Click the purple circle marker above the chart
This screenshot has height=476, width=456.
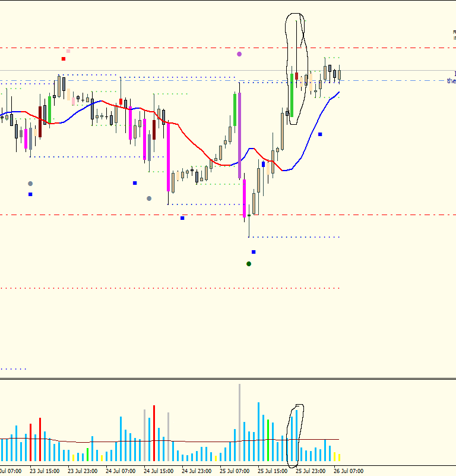[x=239, y=54]
